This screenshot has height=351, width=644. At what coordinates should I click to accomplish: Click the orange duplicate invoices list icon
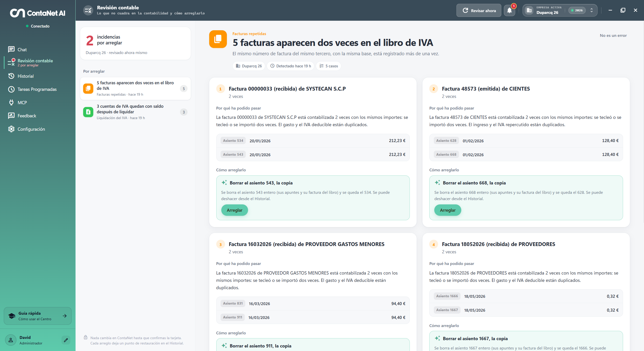[x=88, y=89]
